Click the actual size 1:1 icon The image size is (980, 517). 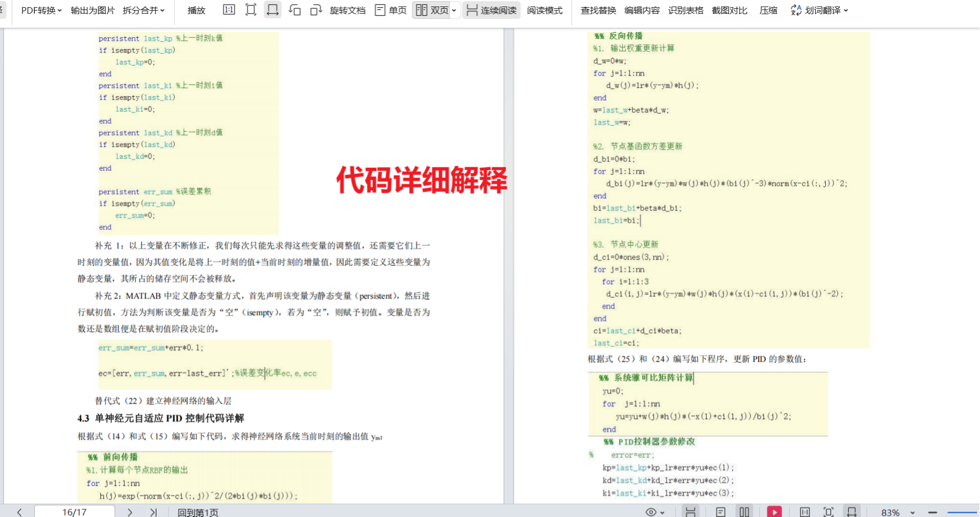[x=229, y=10]
